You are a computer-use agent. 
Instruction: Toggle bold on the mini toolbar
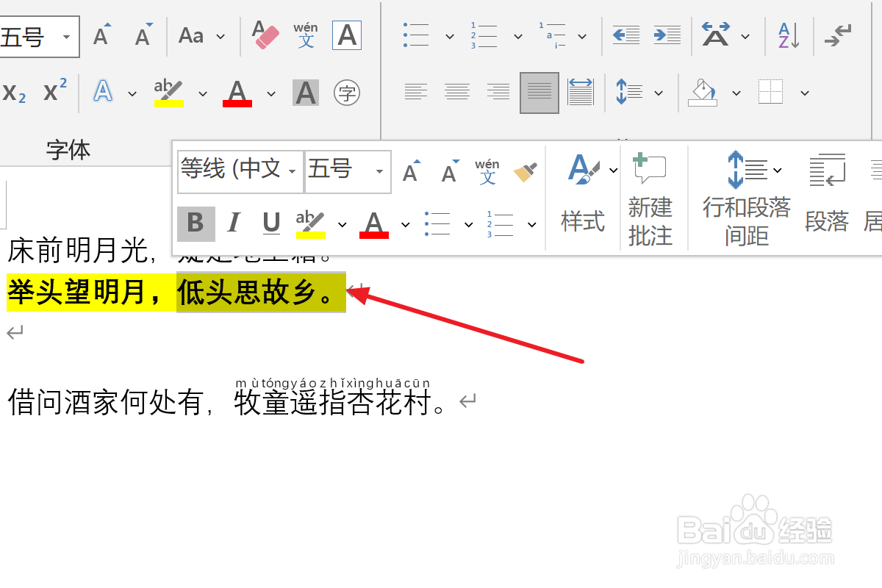(x=196, y=224)
